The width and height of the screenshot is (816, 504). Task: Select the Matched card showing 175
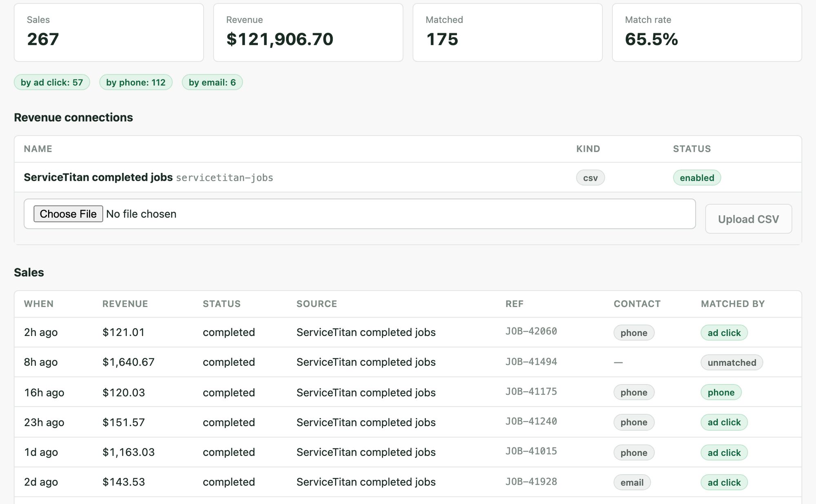(508, 33)
